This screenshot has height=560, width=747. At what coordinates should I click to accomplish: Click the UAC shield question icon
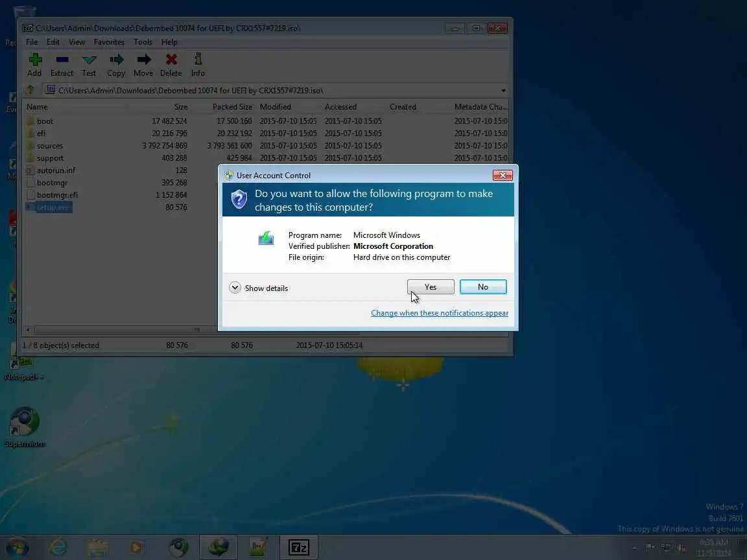(239, 200)
